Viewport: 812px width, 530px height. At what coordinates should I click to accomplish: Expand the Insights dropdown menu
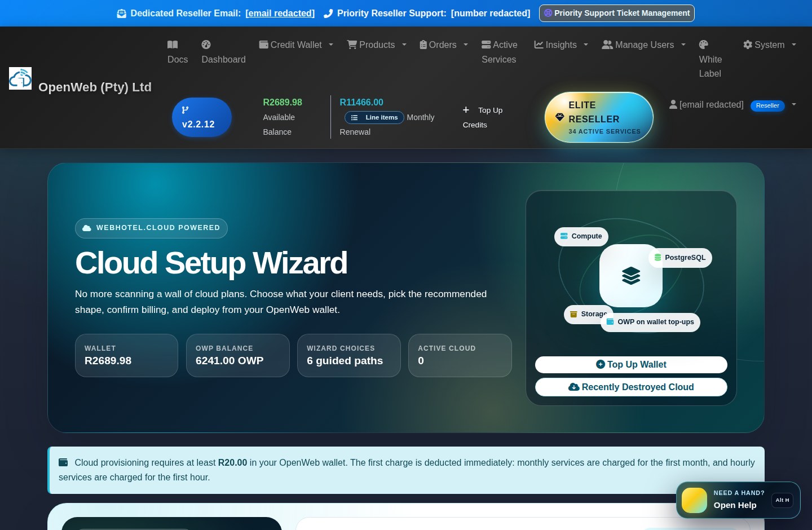coord(586,45)
